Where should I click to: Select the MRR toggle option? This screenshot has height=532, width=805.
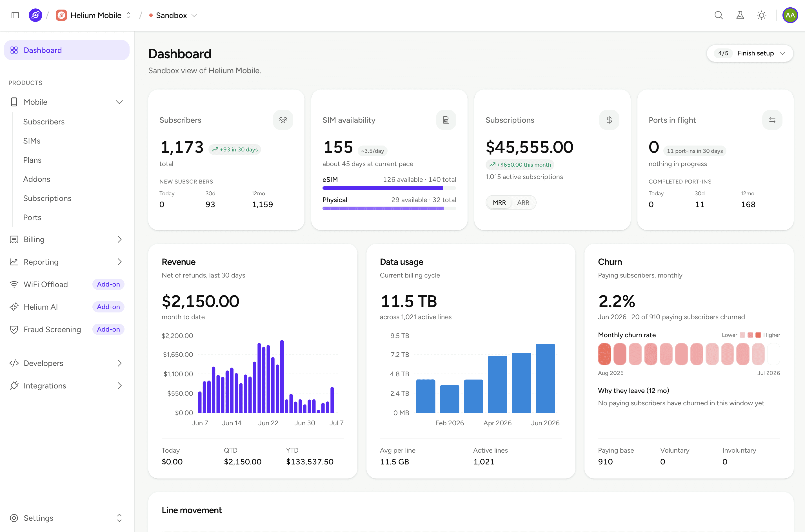point(499,203)
